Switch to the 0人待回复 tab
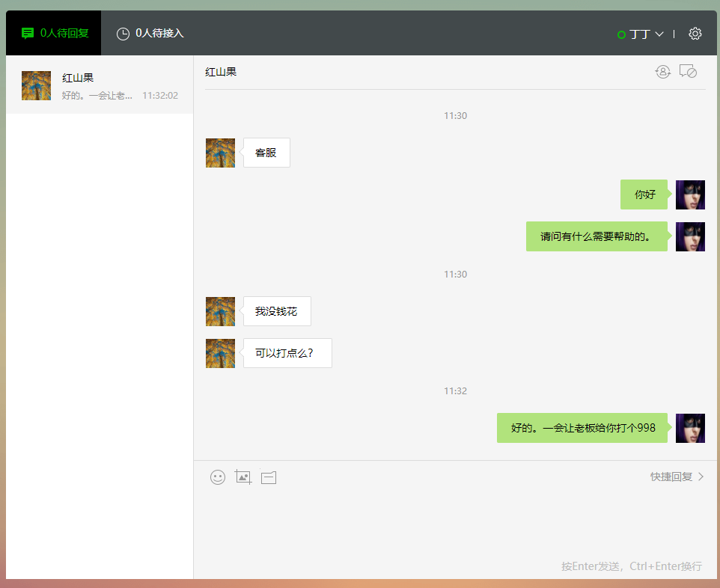720x588 pixels. point(53,33)
